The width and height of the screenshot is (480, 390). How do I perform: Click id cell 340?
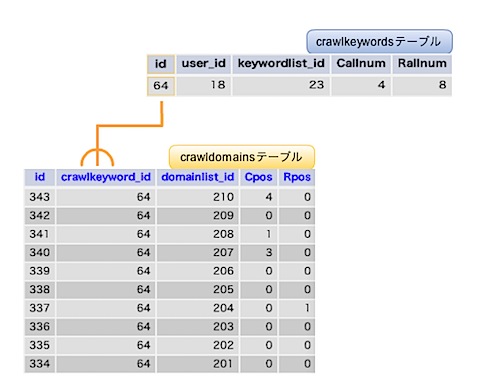40,253
